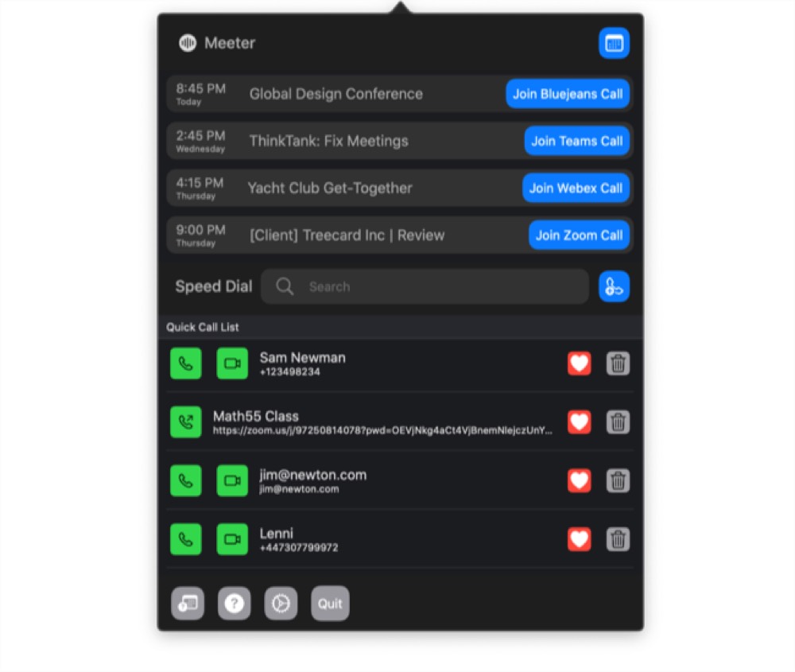Toggle favorite heart for Lenni

coord(579,539)
